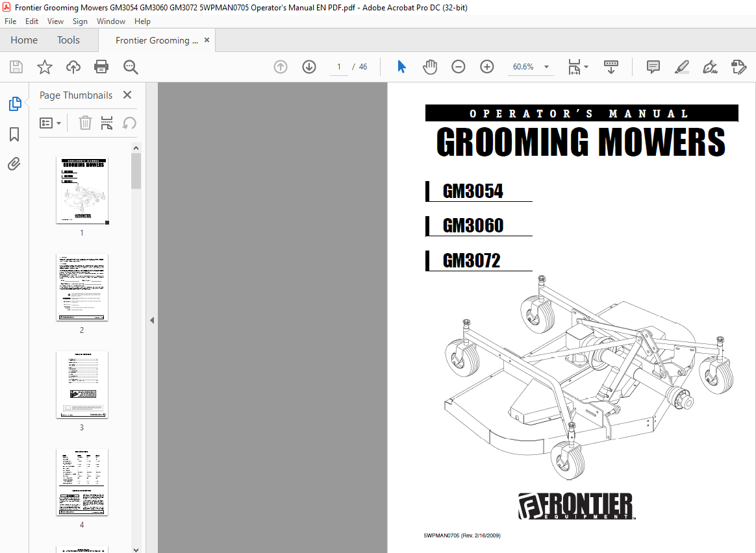Open the Edit menu
Image resolution: width=756 pixels, height=553 pixels.
(x=32, y=21)
